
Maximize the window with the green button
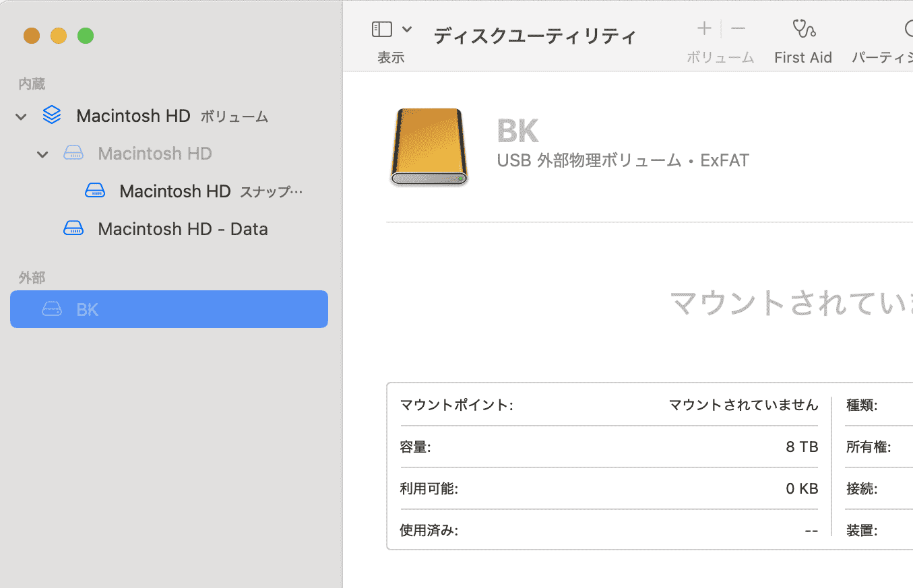click(x=86, y=36)
